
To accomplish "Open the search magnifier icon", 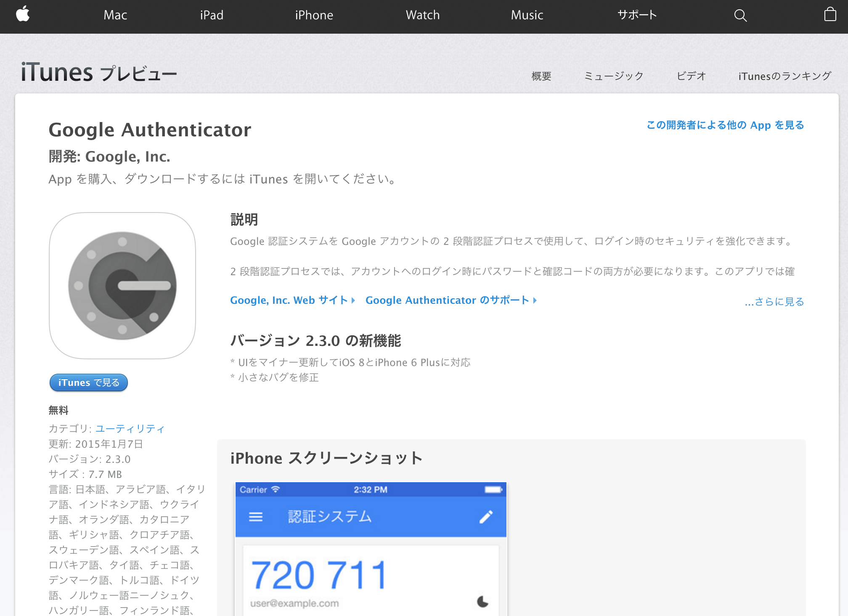I will click(740, 16).
